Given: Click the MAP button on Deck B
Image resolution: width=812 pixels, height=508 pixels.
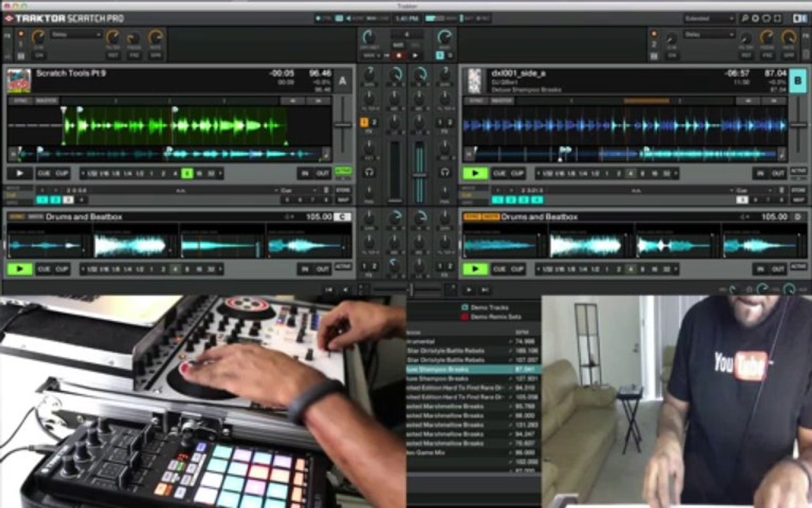Looking at the screenshot, I should [x=798, y=200].
